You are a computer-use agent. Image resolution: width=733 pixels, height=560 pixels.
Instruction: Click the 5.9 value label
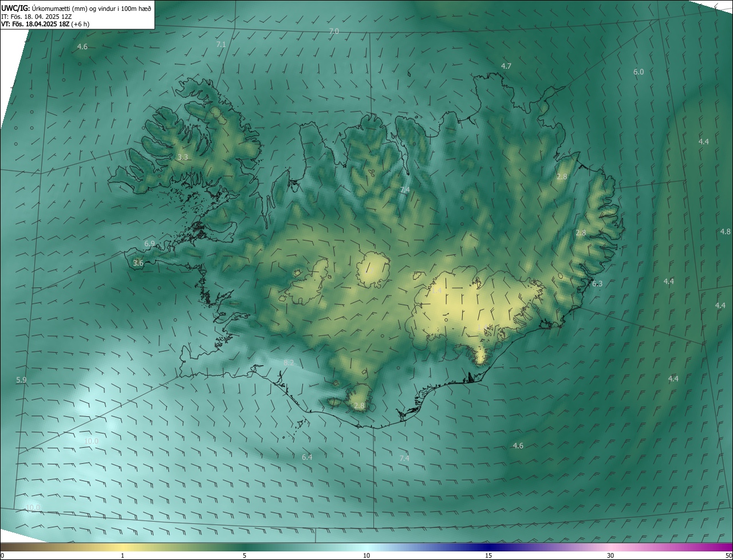click(22, 380)
